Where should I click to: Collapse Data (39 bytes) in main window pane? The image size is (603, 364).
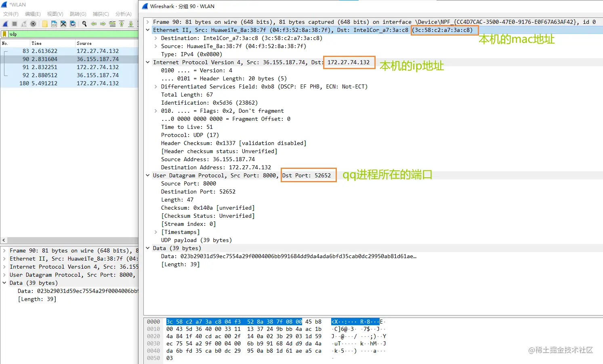point(4,283)
